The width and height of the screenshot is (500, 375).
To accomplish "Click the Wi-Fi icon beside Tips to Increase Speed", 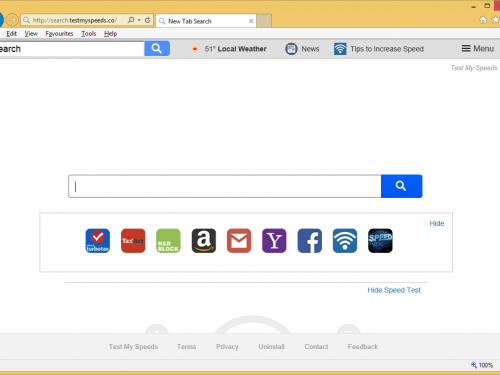I will coord(340,49).
